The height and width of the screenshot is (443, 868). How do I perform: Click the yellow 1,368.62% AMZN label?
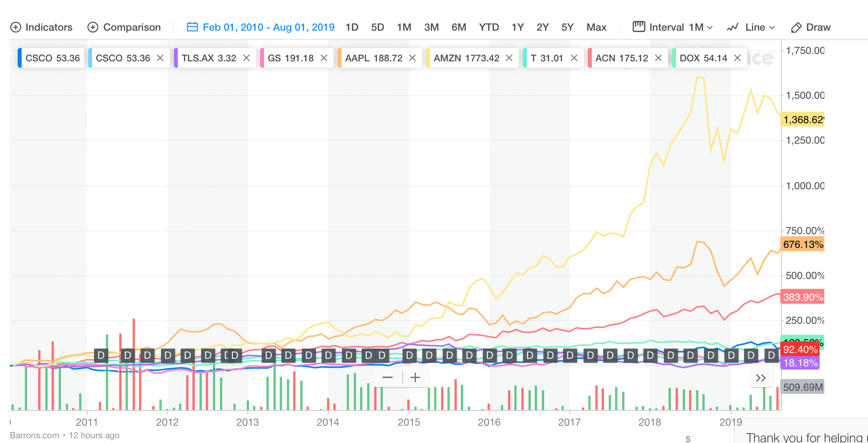coord(803,120)
